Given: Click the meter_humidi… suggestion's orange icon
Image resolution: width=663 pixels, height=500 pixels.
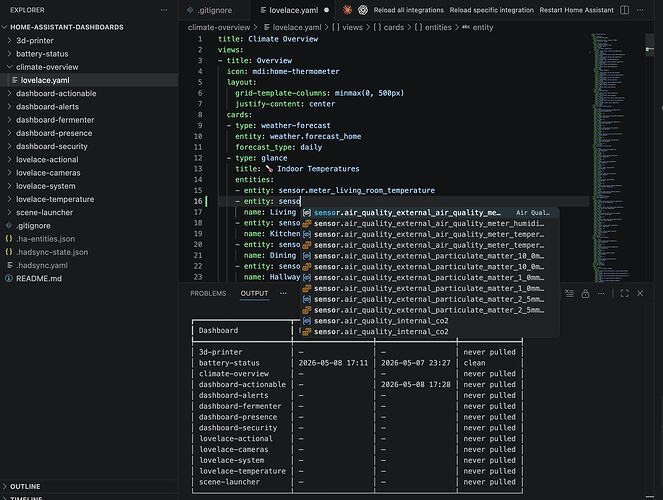Looking at the screenshot, I should (307, 224).
